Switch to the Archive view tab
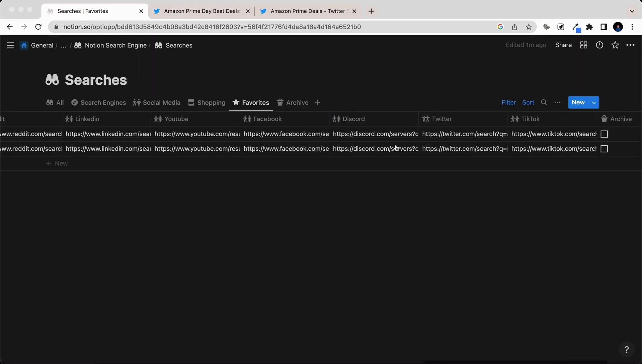This screenshot has width=642, height=364. [293, 103]
